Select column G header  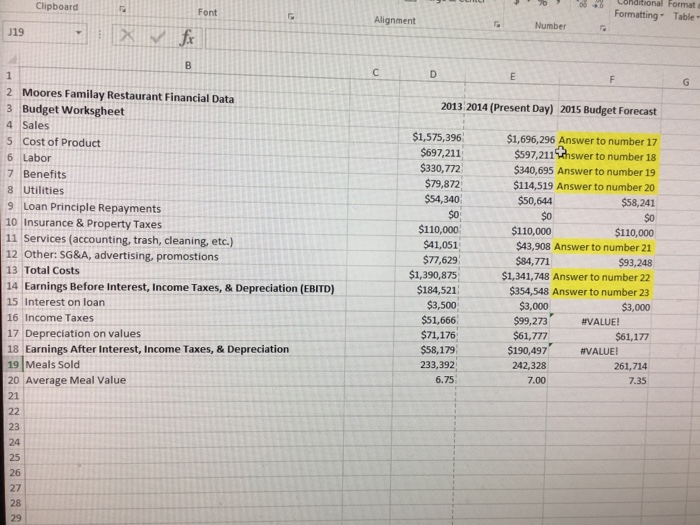[x=685, y=82]
